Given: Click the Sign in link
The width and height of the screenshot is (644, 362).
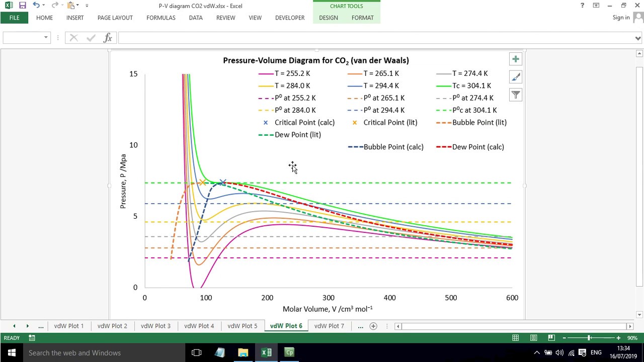Looking at the screenshot, I should [621, 18].
